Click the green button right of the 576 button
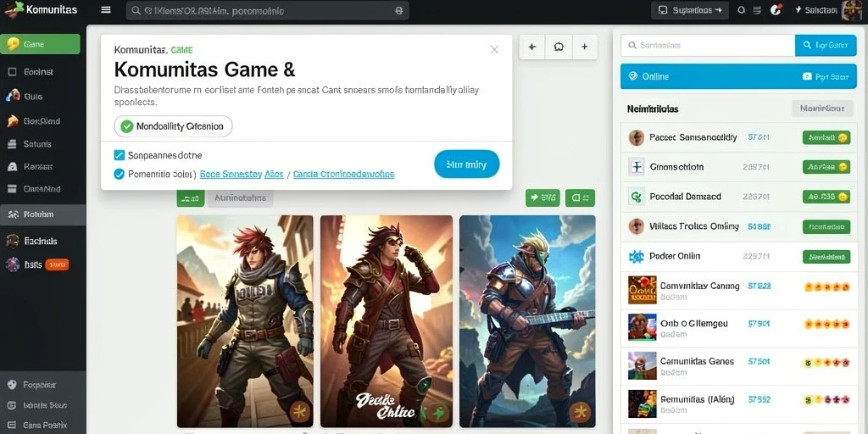This screenshot has width=868, height=434. tap(580, 198)
